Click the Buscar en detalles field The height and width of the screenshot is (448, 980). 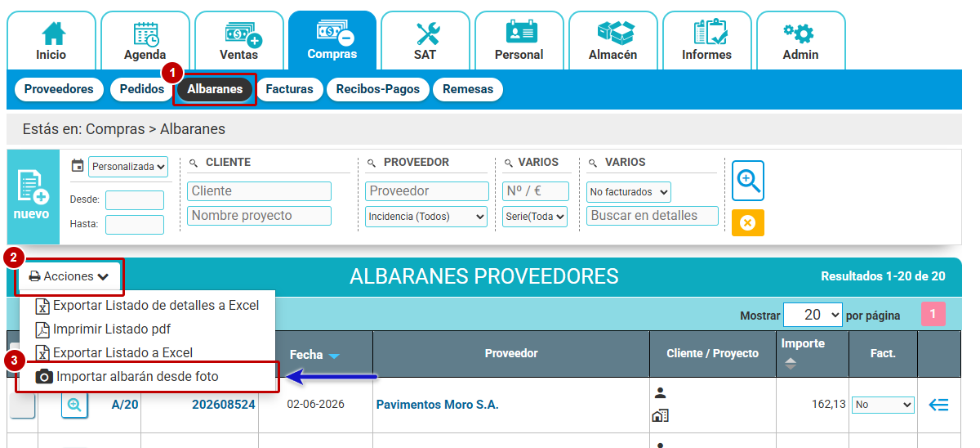tap(653, 216)
